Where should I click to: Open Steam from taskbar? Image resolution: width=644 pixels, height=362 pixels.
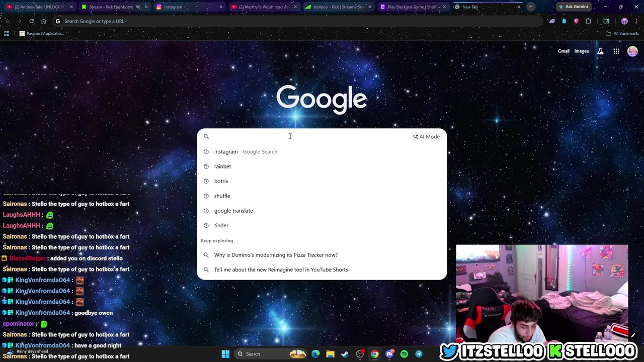tap(345, 354)
